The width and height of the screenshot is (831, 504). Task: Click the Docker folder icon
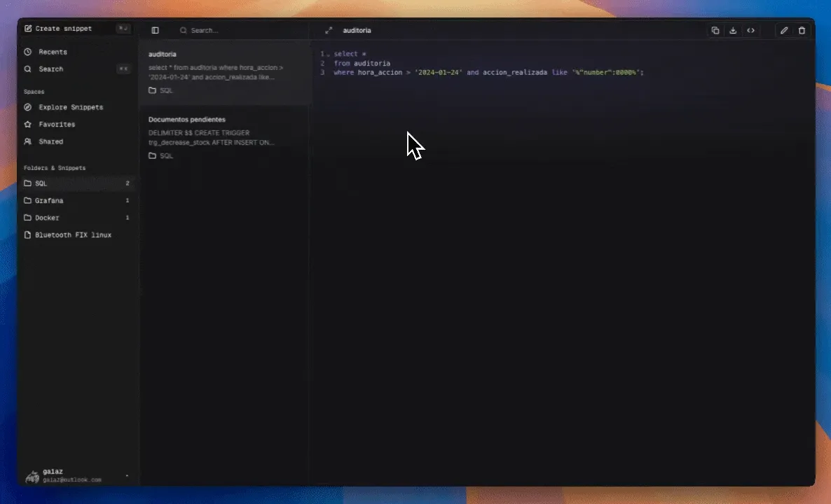pyautogui.click(x=27, y=218)
